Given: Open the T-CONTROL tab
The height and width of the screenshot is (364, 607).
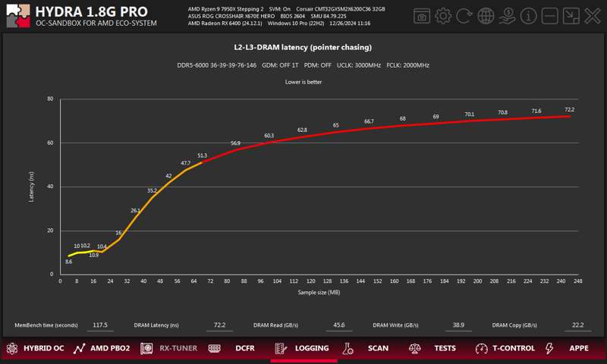Looking at the screenshot, I should click(502, 349).
